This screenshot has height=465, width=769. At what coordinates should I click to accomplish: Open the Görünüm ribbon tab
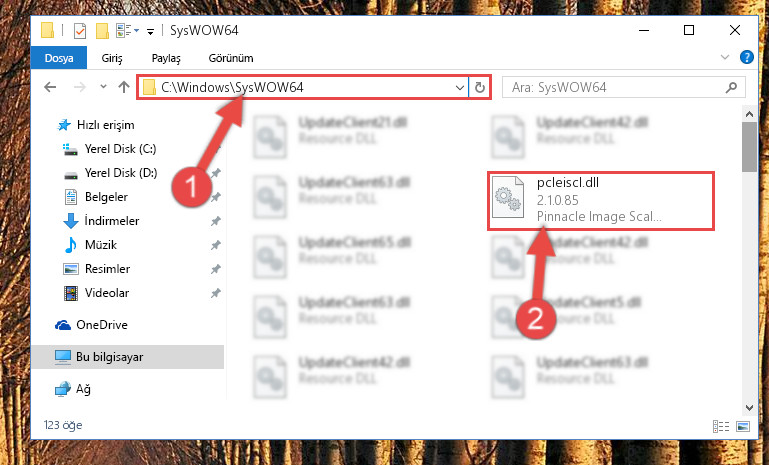tap(231, 58)
